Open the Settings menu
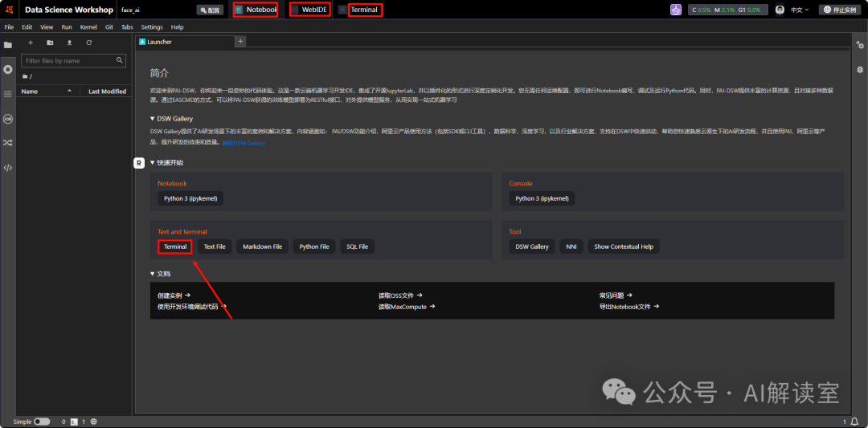Viewport: 868px width, 428px height. 152,27
